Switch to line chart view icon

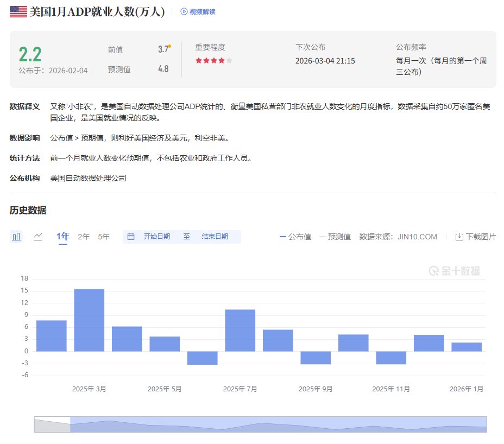click(x=38, y=236)
